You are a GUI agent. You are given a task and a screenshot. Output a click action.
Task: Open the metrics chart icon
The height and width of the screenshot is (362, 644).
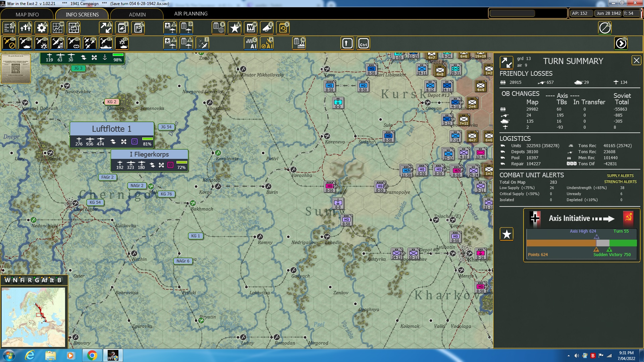click(x=57, y=28)
